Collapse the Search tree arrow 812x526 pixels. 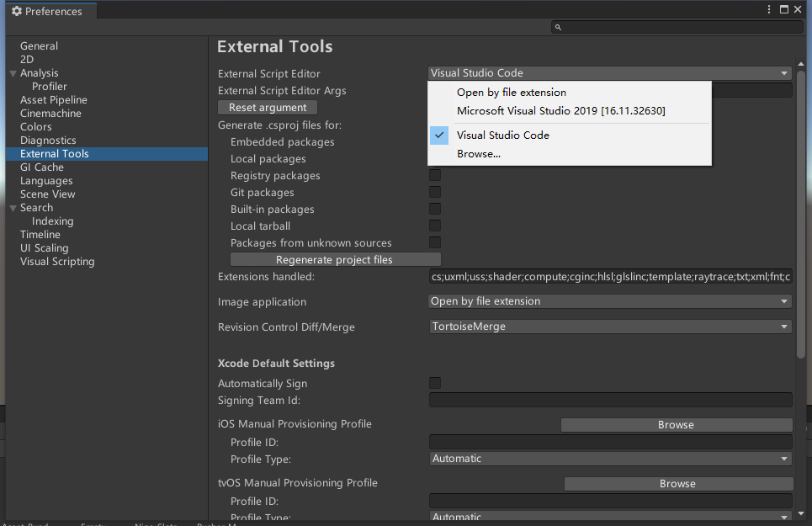click(13, 208)
